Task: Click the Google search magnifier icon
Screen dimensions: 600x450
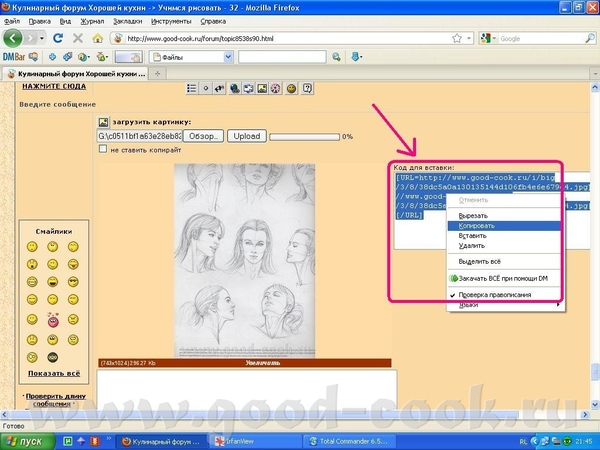Action: (590, 38)
